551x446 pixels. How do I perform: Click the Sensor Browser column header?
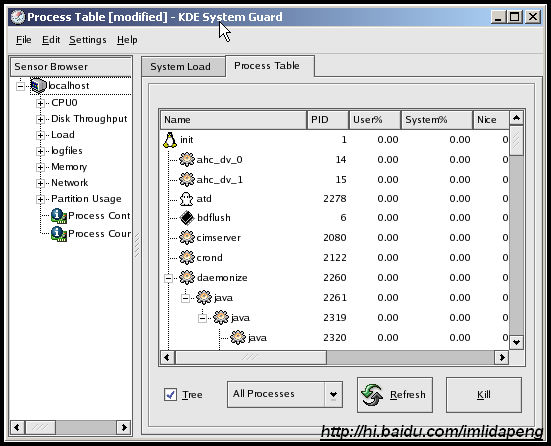[x=71, y=67]
